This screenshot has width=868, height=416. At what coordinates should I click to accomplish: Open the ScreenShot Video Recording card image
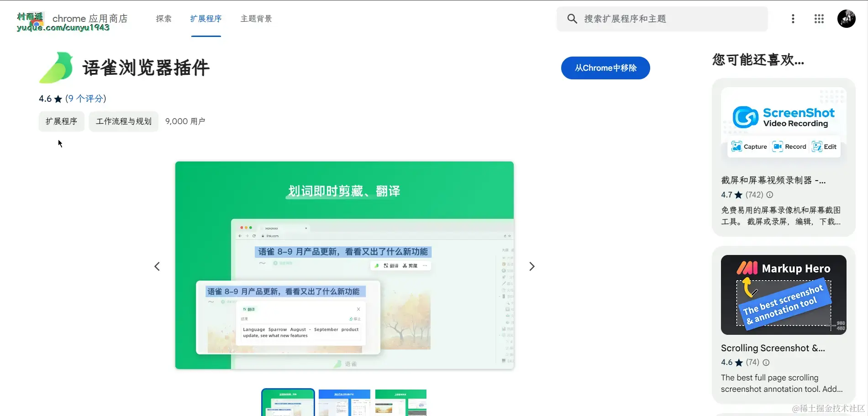tap(784, 127)
